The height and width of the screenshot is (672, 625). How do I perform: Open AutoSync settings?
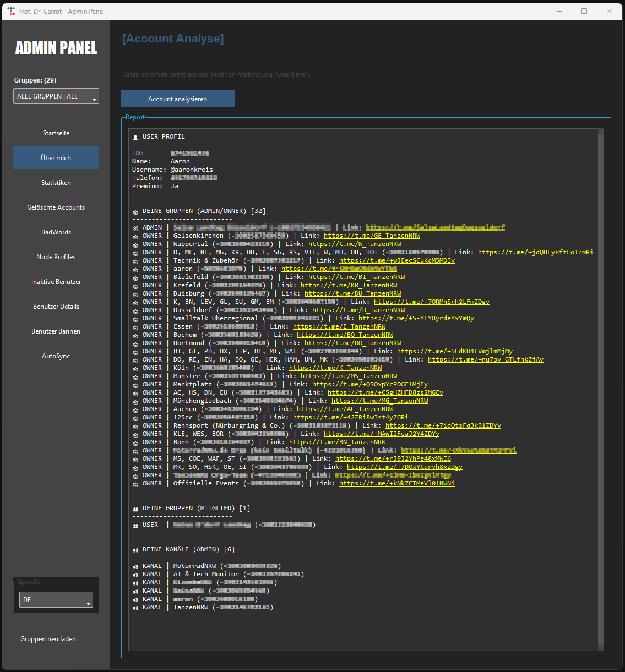(x=56, y=356)
